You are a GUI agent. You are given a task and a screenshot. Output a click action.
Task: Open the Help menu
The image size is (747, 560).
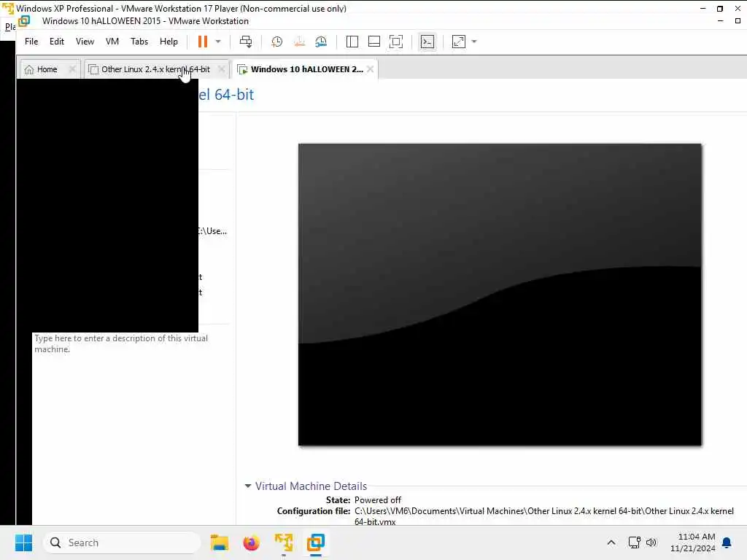[169, 42]
